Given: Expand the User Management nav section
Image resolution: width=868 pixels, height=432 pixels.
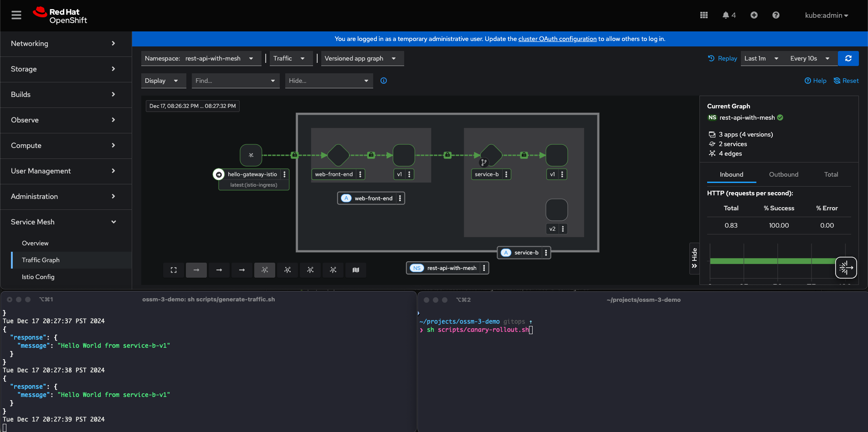Looking at the screenshot, I should coord(66,171).
